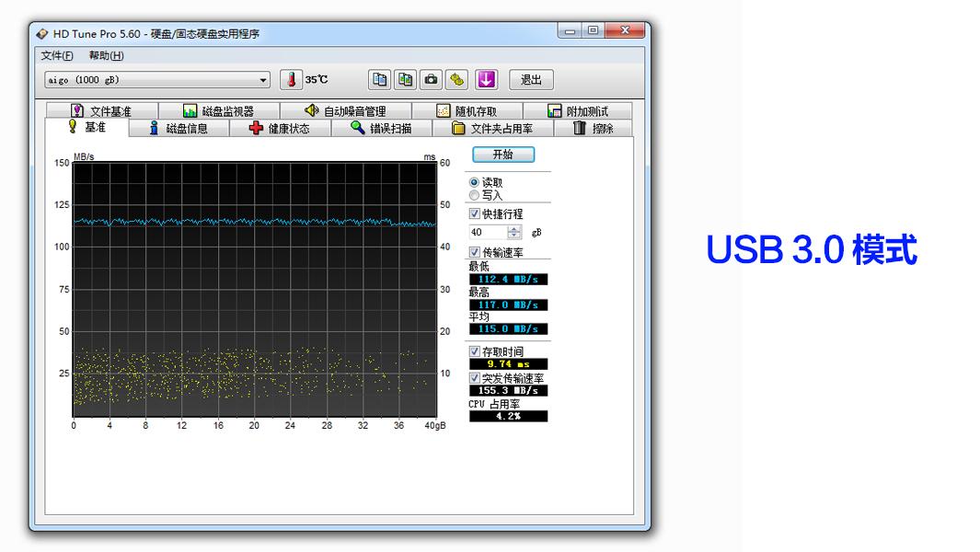Screen dimensions: 980x552
Task: Open the 文件(F) menu
Action: [x=57, y=56]
